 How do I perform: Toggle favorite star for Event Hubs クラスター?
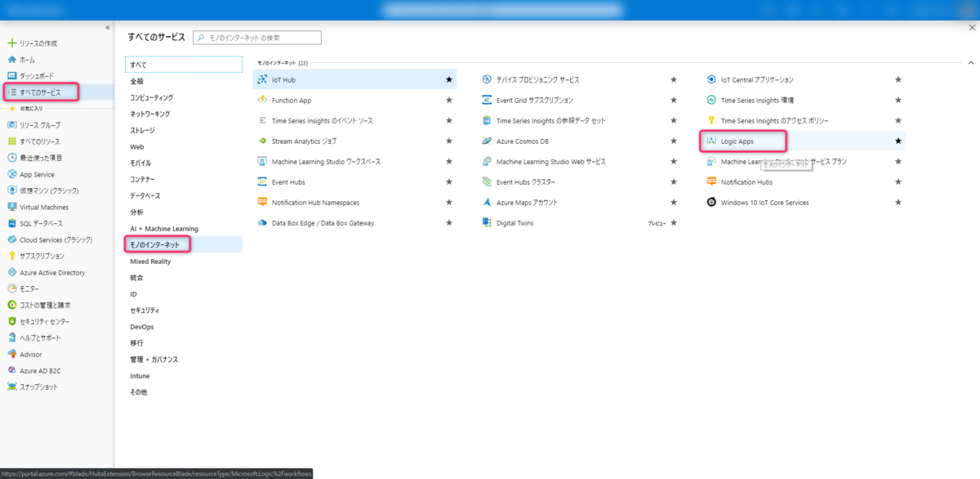click(674, 181)
